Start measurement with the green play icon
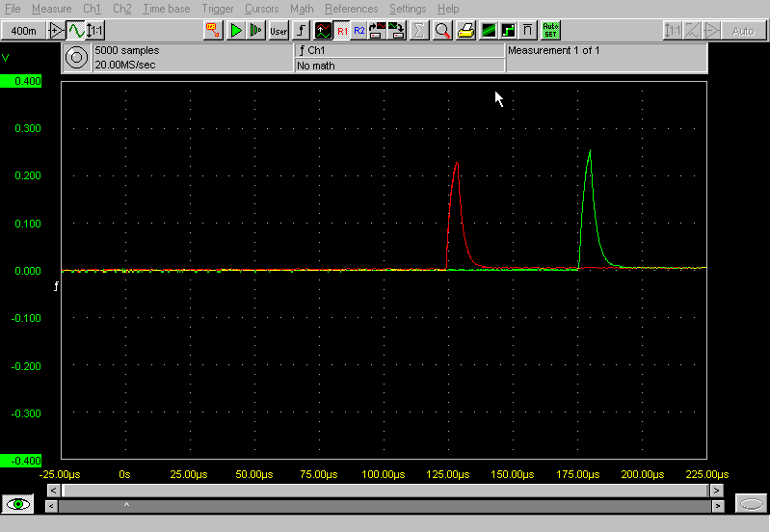Viewport: 770px width, 532px height. (x=236, y=31)
